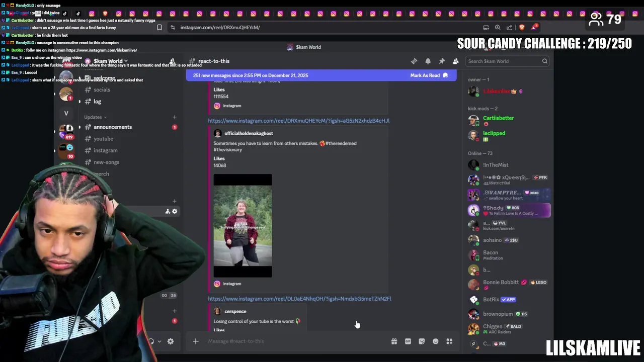The image size is (644, 362).
Task: Click Instagram icon below the video thumbnail
Action: (217, 284)
